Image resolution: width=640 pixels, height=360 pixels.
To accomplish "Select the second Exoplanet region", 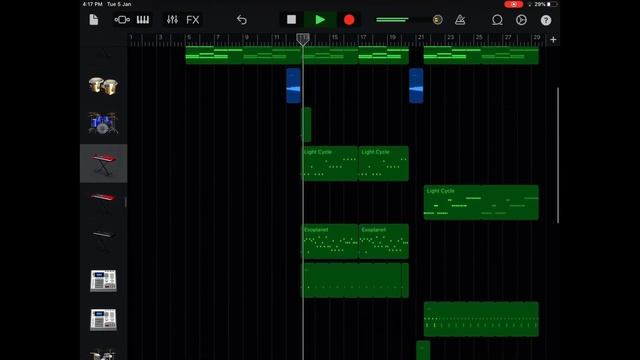I will click(x=383, y=241).
